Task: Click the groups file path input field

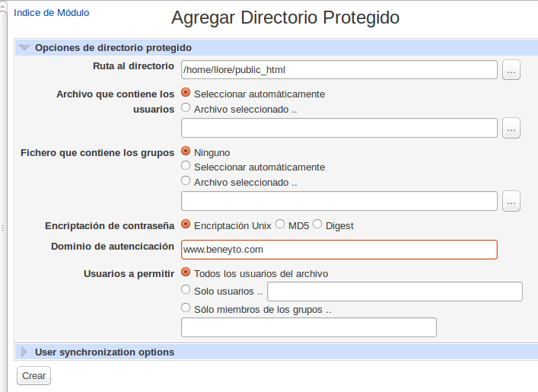Action: point(339,201)
